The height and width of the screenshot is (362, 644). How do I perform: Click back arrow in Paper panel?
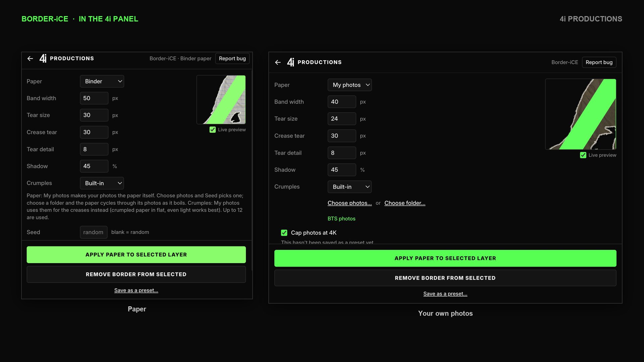click(30, 59)
